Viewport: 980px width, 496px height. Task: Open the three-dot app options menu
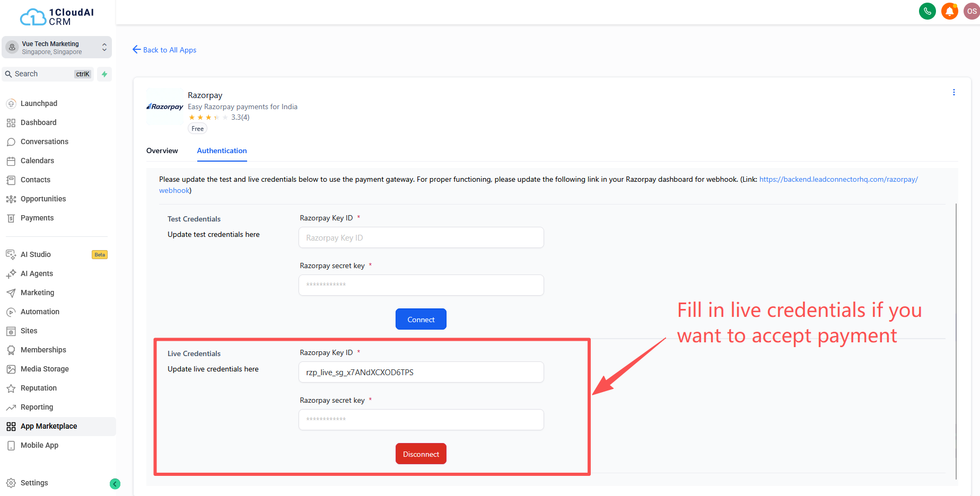coord(953,92)
